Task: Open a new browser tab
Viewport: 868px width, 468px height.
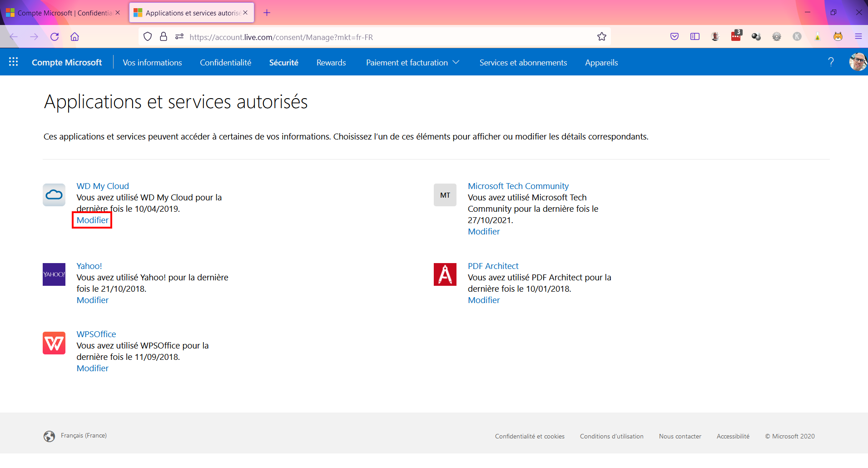Action: click(267, 13)
